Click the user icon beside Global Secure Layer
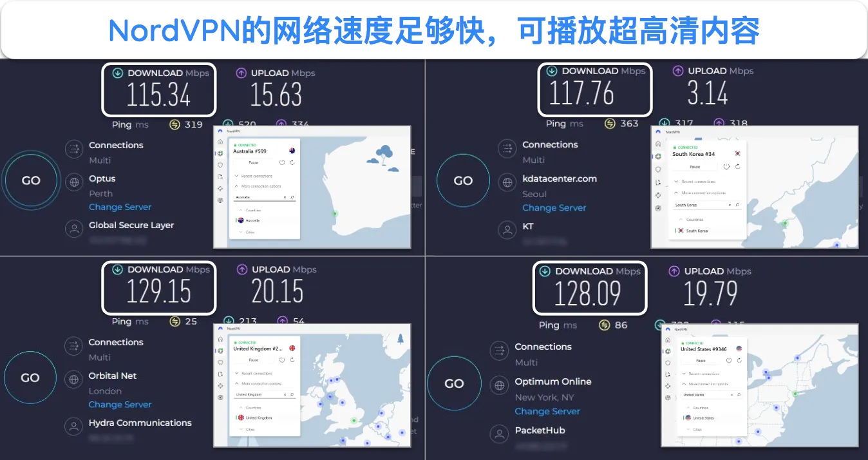Screen dimensions: 868x460 (74, 229)
